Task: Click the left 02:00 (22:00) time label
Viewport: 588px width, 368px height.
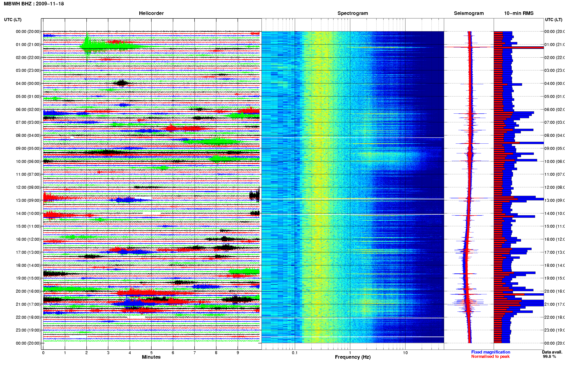Action: point(28,58)
